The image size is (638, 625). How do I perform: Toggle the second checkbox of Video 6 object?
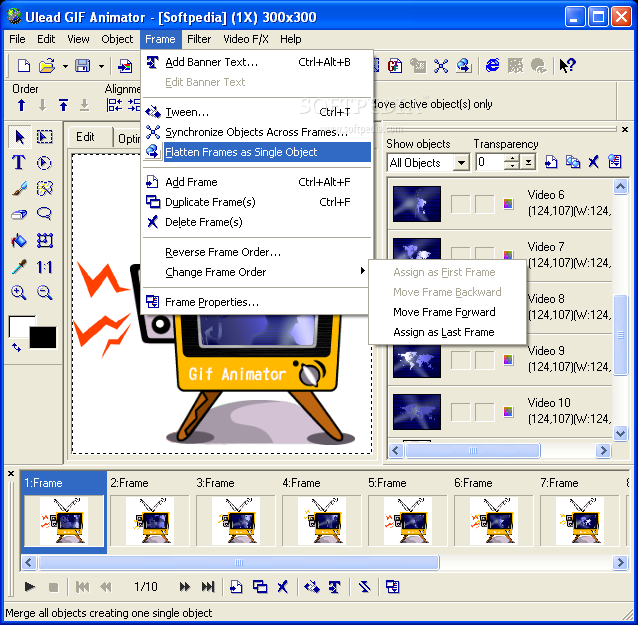485,204
